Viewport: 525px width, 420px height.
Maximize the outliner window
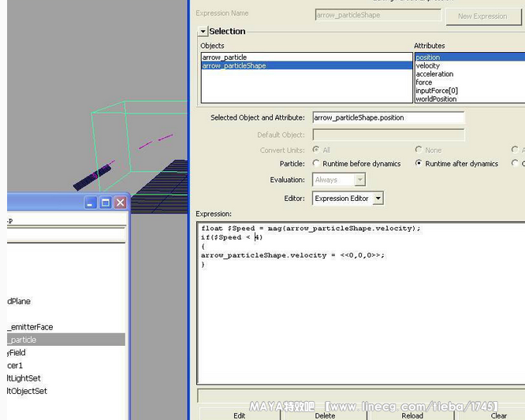(x=106, y=203)
